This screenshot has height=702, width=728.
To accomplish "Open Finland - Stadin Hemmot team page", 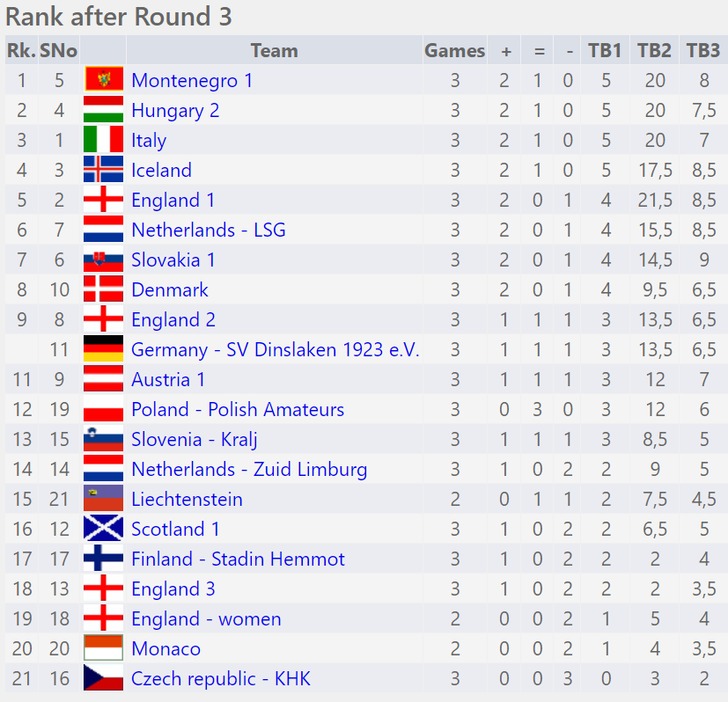I will click(238, 559).
